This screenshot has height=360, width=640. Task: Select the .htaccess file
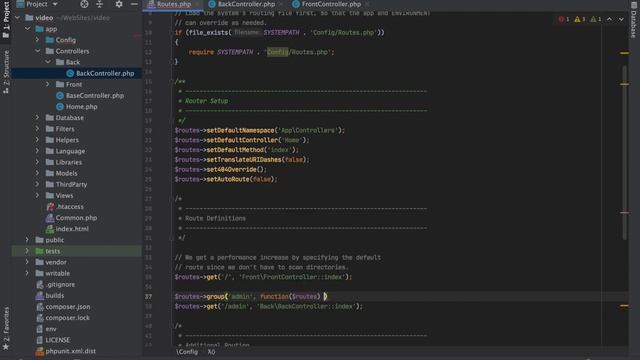(x=69, y=207)
